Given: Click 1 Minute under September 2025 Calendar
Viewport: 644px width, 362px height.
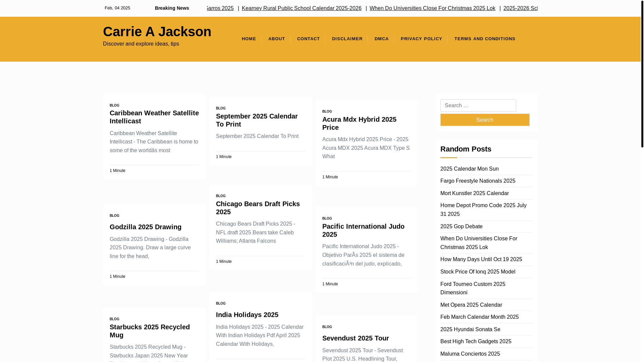Looking at the screenshot, I should pyautogui.click(x=224, y=157).
